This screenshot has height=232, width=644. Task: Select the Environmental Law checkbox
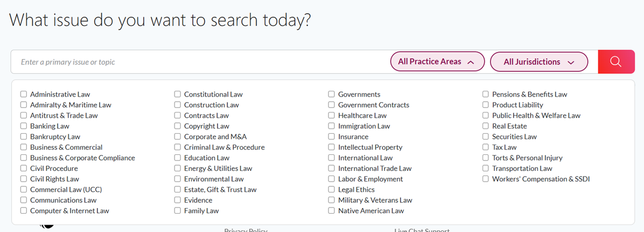[177, 179]
